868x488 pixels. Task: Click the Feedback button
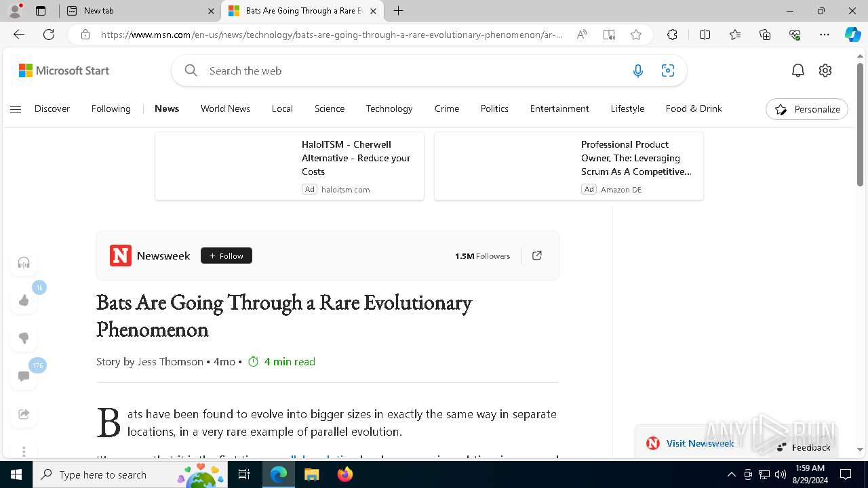[x=804, y=447]
